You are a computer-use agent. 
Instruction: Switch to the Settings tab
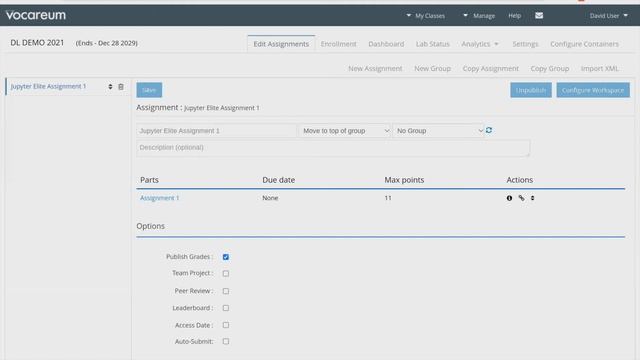[525, 44]
